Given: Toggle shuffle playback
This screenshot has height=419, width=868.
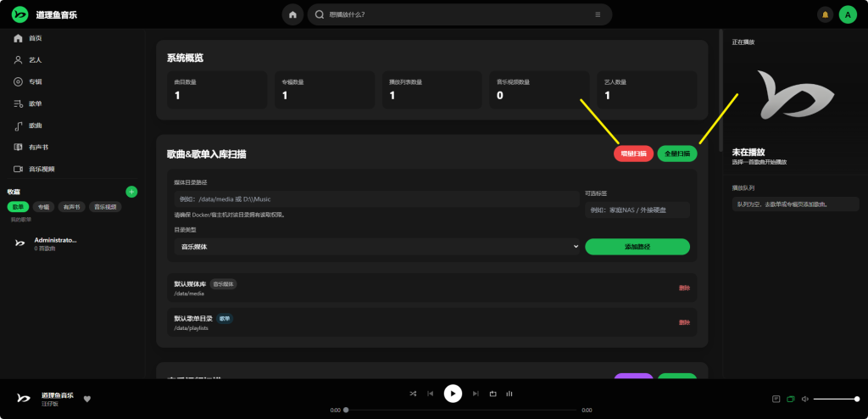Looking at the screenshot, I should (413, 394).
